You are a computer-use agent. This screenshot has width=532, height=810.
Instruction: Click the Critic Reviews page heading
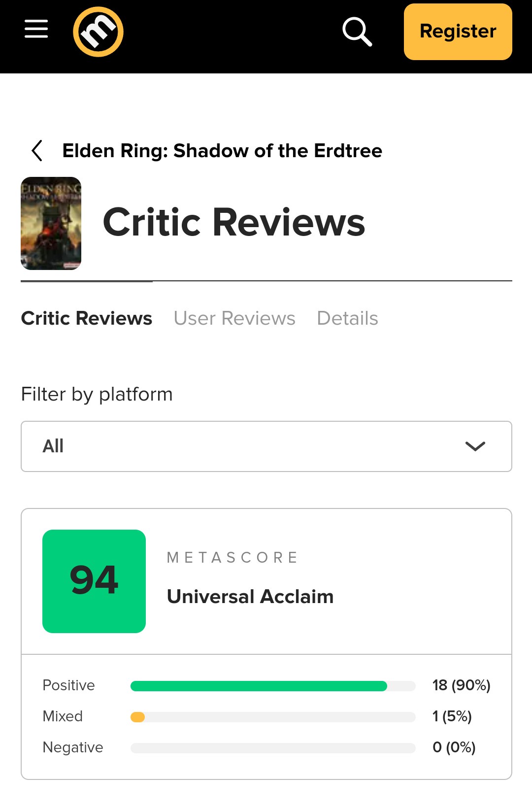pos(234,223)
